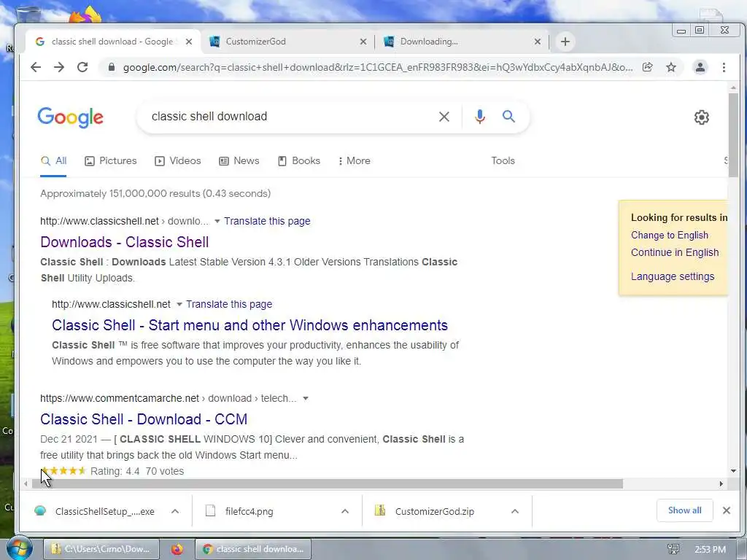Image resolution: width=747 pixels, height=560 pixels.
Task: Expand the More search filters menu
Action: tap(354, 161)
